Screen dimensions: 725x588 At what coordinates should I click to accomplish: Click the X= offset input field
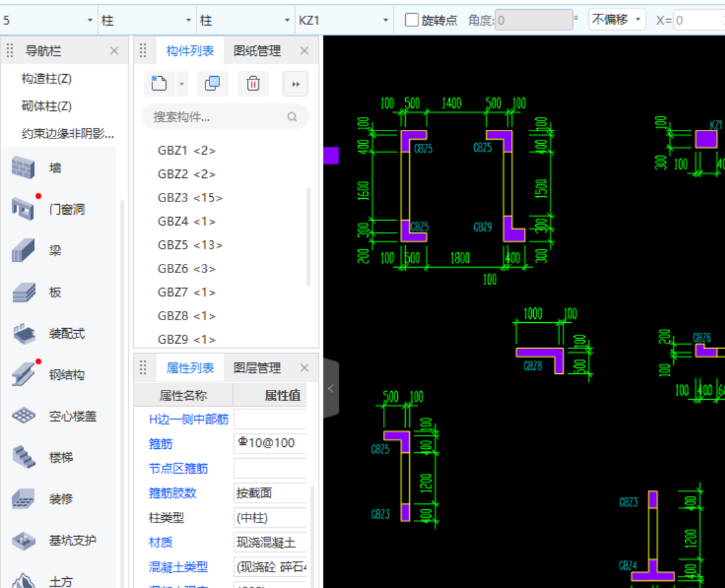(x=699, y=20)
